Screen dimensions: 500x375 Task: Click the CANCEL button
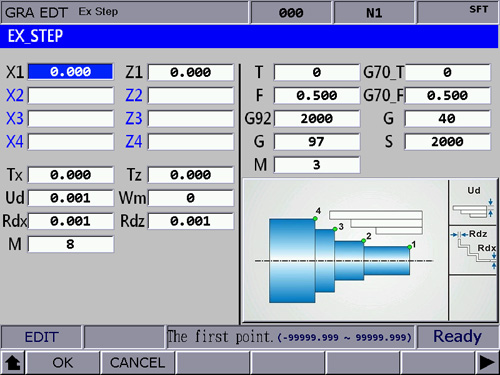[x=137, y=363]
